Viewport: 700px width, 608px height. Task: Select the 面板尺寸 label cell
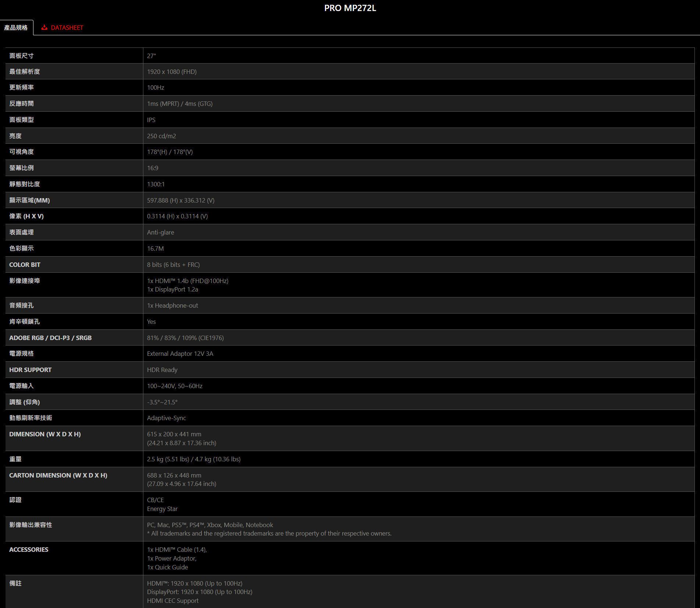74,56
